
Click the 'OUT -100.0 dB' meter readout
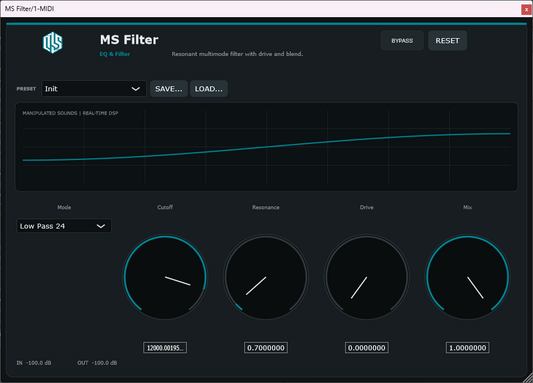(x=97, y=363)
